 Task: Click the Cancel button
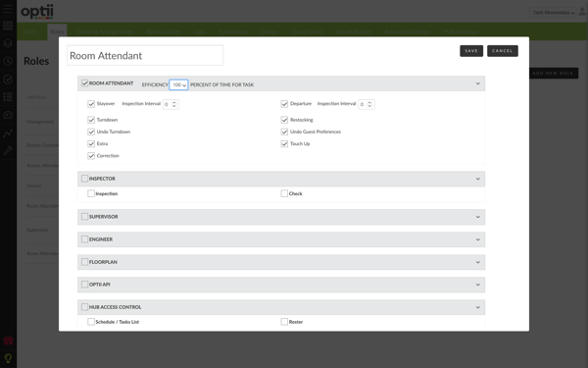[x=503, y=51]
